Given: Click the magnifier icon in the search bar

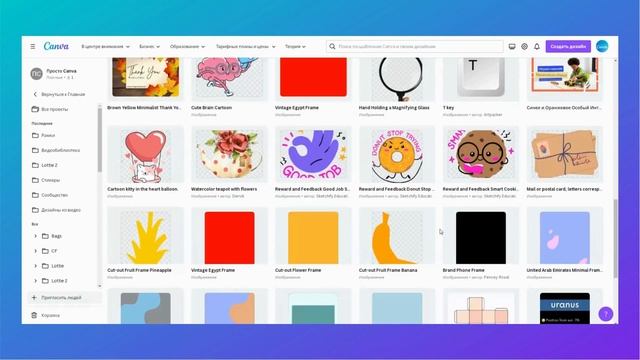Looking at the screenshot, I should click(x=332, y=47).
